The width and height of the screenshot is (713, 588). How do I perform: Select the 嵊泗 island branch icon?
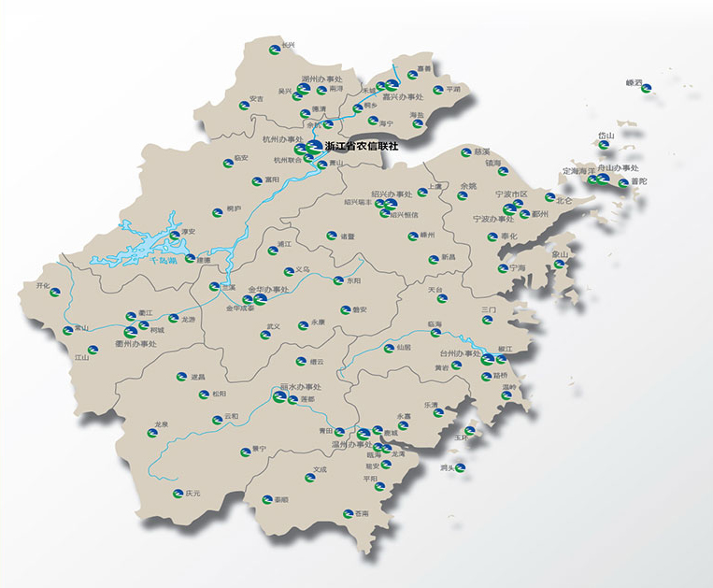tap(646, 87)
